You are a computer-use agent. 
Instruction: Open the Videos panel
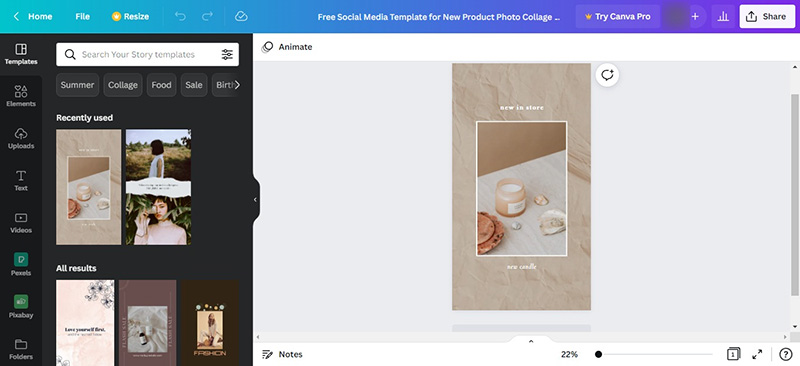tap(21, 223)
